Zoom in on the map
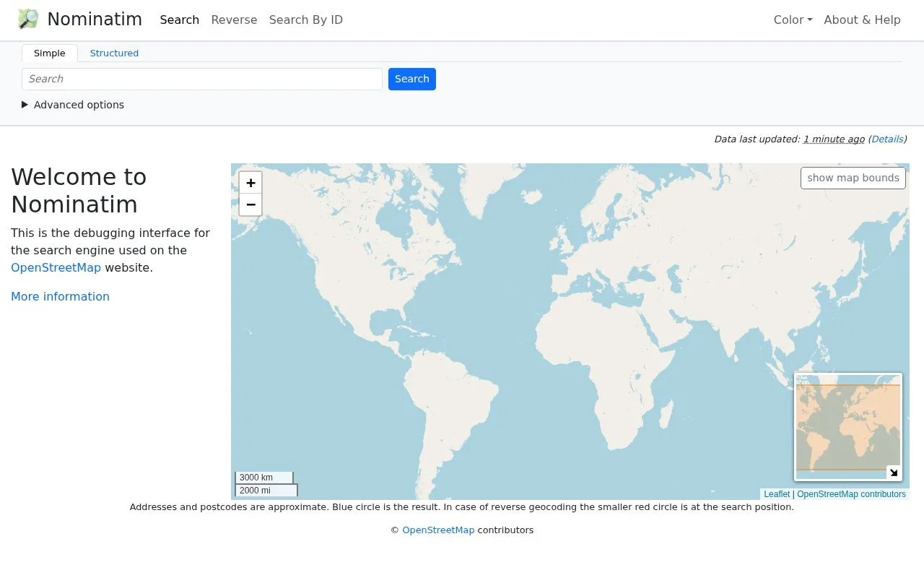 (250, 183)
